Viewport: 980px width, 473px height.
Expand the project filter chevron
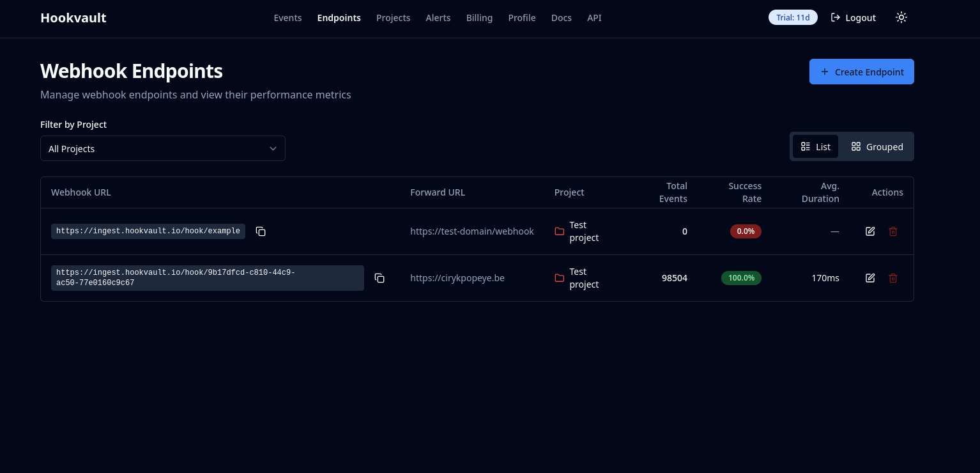(273, 148)
